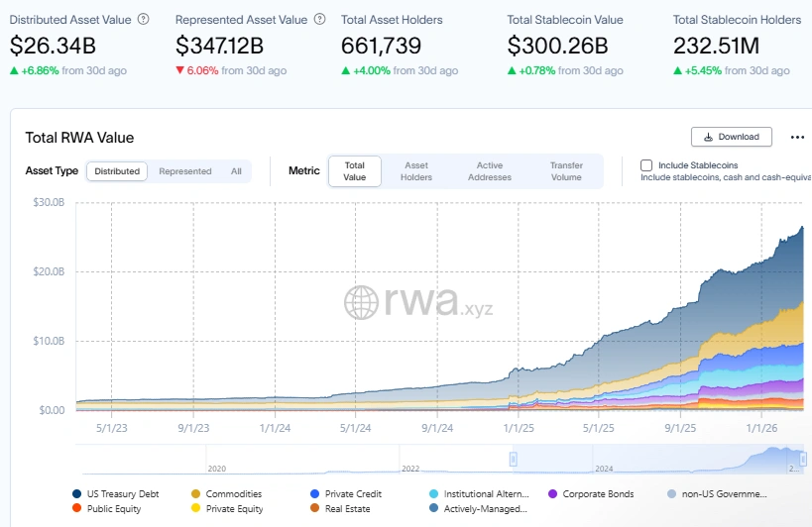This screenshot has height=527, width=812.
Task: Switch to Asset Holders metric
Action: 416,171
